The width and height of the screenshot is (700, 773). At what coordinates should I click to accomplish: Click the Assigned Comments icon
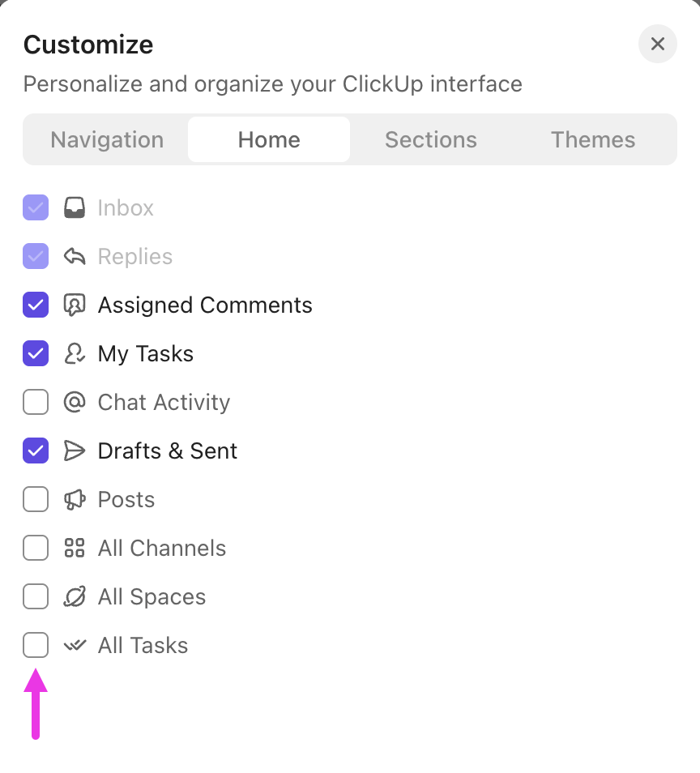tap(75, 305)
